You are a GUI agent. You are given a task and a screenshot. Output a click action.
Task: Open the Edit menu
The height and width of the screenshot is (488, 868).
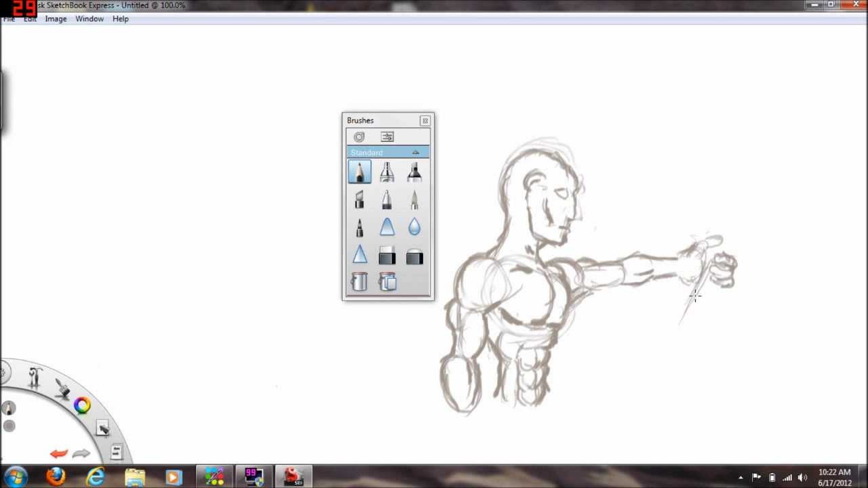(x=30, y=19)
